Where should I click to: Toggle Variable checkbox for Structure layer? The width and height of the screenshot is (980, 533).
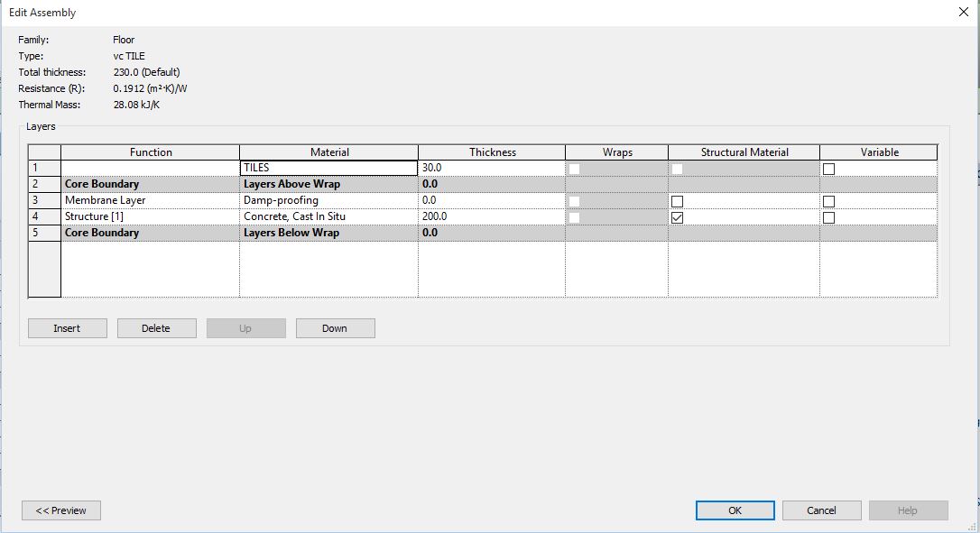pos(828,217)
